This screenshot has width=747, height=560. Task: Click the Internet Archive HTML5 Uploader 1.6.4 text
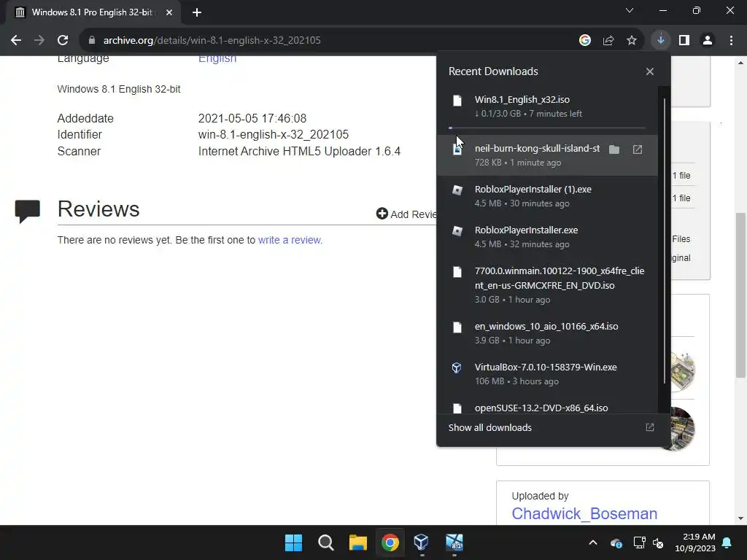[299, 152]
